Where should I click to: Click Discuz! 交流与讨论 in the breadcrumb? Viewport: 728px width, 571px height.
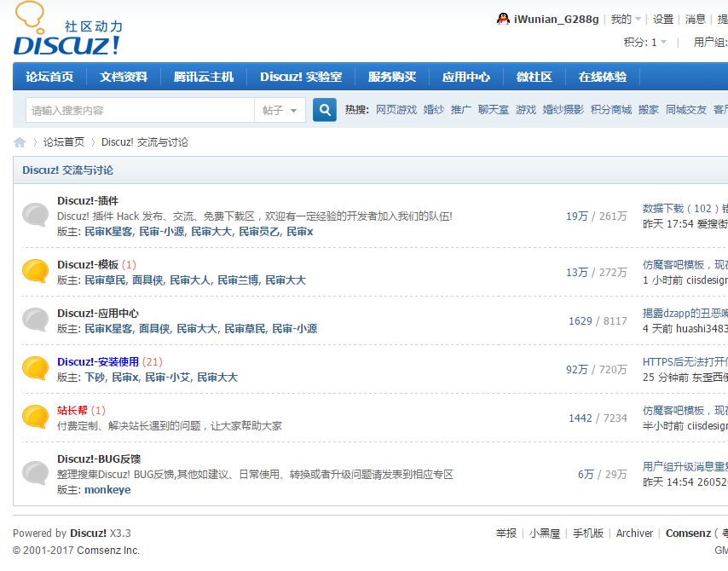pyautogui.click(x=144, y=142)
